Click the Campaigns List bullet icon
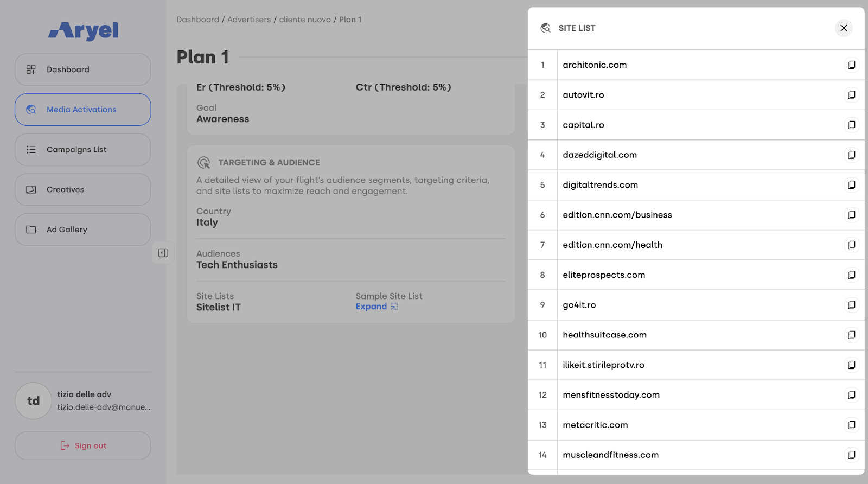Viewport: 868px width, 484px height. click(31, 150)
